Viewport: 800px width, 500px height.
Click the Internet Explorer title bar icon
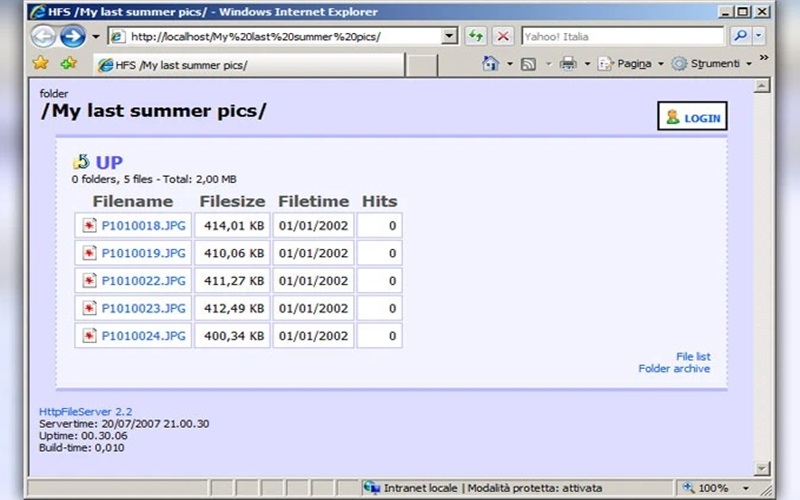point(37,12)
